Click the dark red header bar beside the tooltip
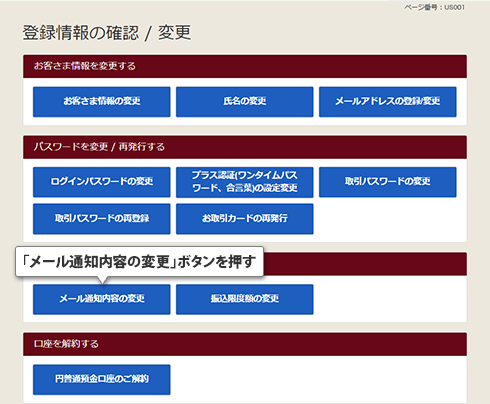Image resolution: width=490 pixels, height=404 pixels. tap(365, 264)
